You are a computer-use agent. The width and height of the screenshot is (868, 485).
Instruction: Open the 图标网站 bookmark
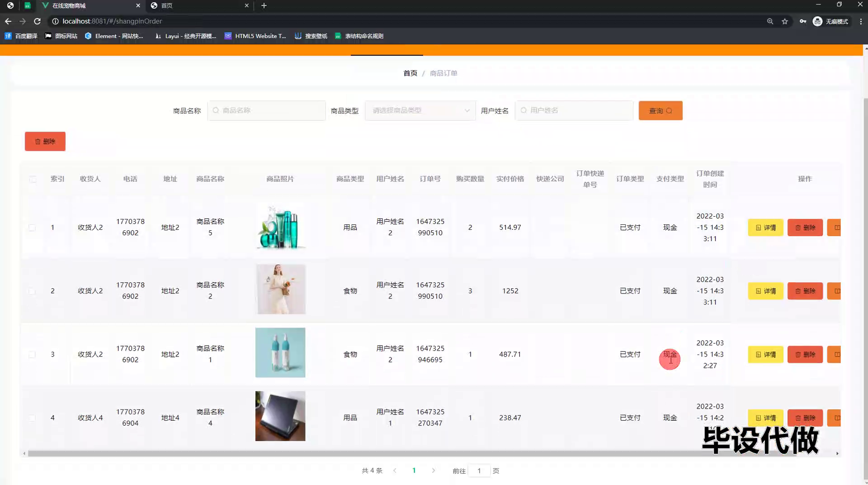click(x=61, y=36)
